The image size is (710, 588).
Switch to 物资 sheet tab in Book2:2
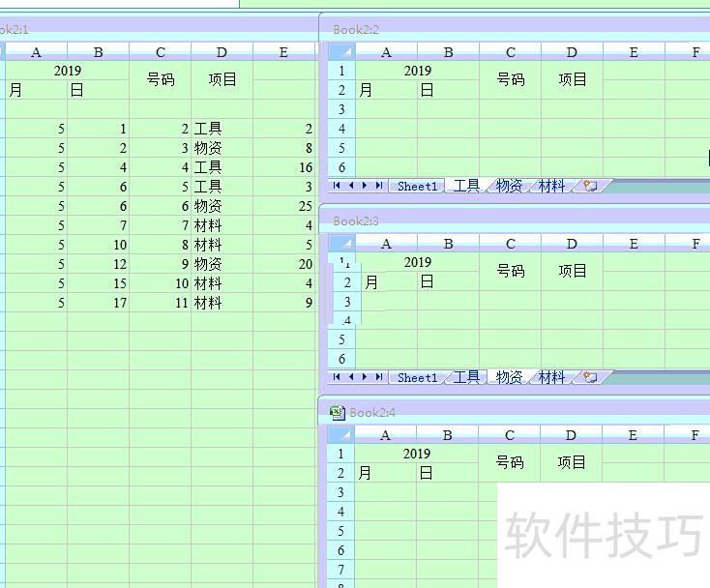click(509, 186)
